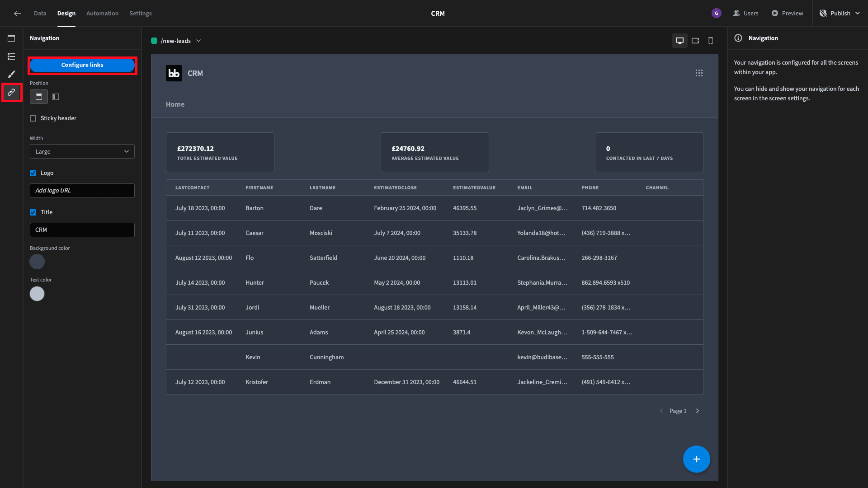Screen dimensions: 868x488
Task: Click the Add logo URL input field
Action: [82, 191]
